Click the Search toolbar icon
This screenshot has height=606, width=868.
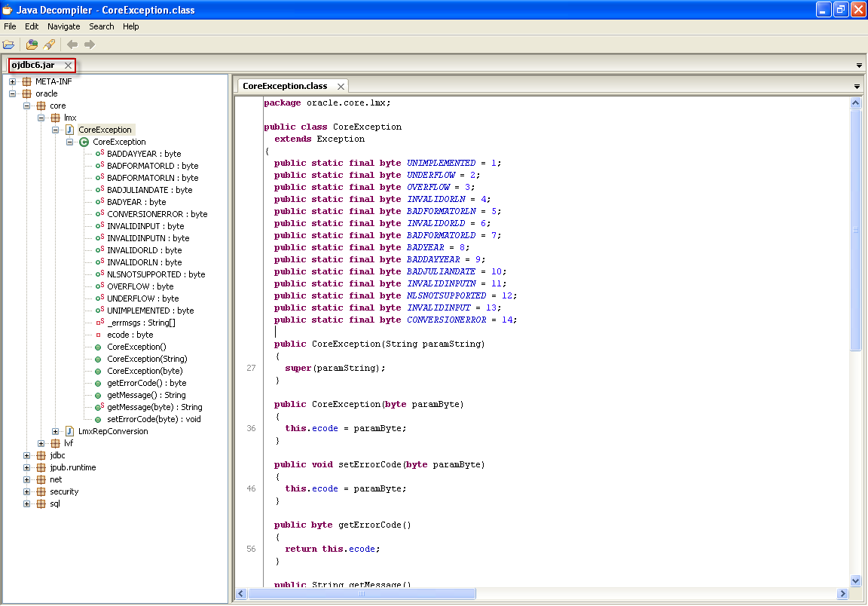pyautogui.click(x=49, y=44)
